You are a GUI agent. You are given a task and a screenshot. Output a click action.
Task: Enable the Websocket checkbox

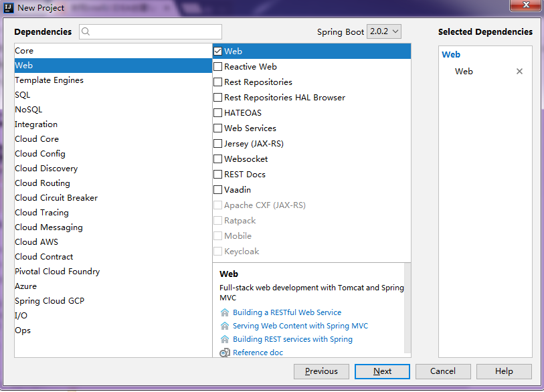pos(218,159)
